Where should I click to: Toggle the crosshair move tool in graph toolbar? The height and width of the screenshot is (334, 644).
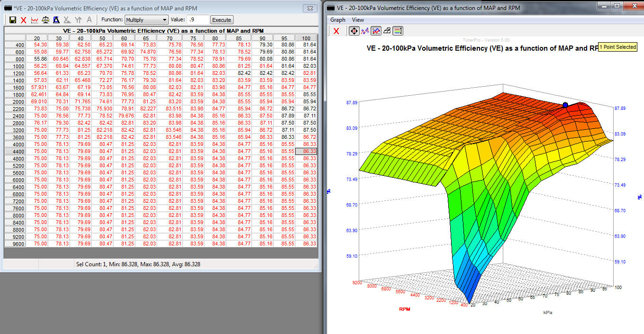coord(354,31)
